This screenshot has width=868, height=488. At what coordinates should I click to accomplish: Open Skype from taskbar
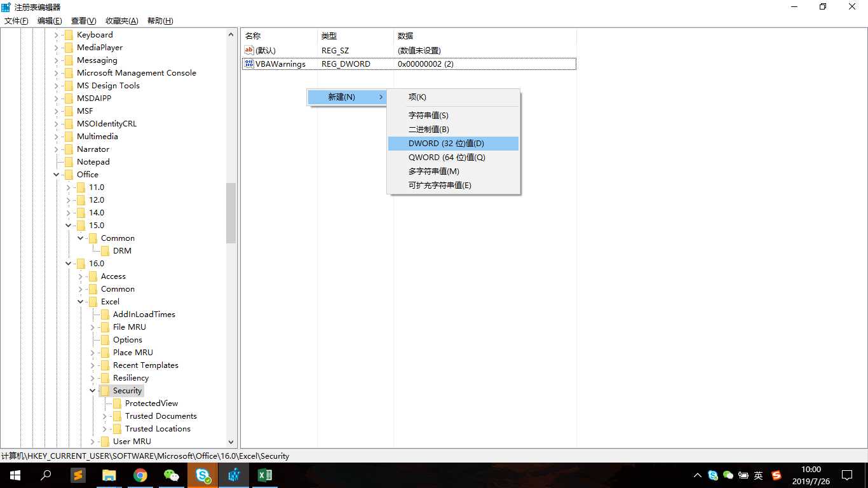203,475
